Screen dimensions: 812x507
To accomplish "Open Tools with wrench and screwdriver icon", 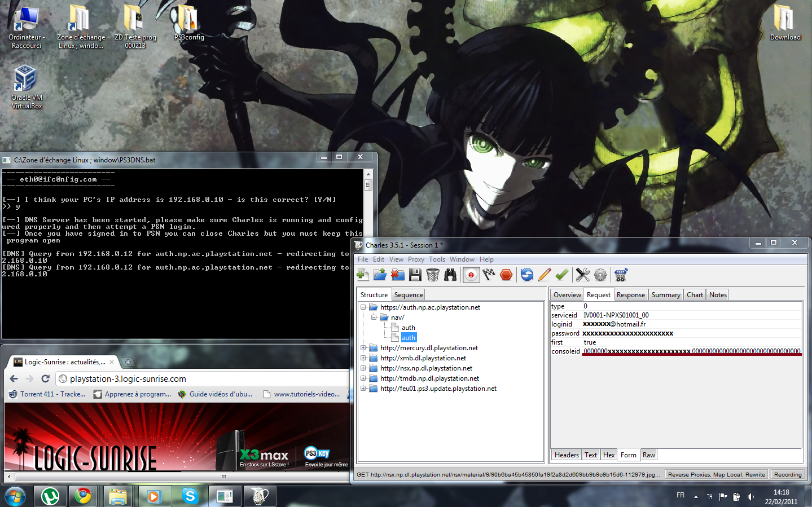I will [583, 275].
